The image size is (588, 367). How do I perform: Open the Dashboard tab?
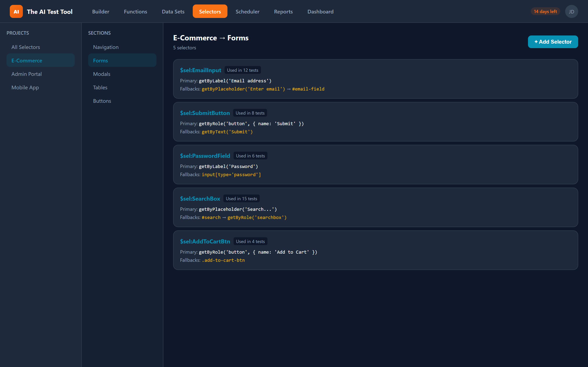320,11
